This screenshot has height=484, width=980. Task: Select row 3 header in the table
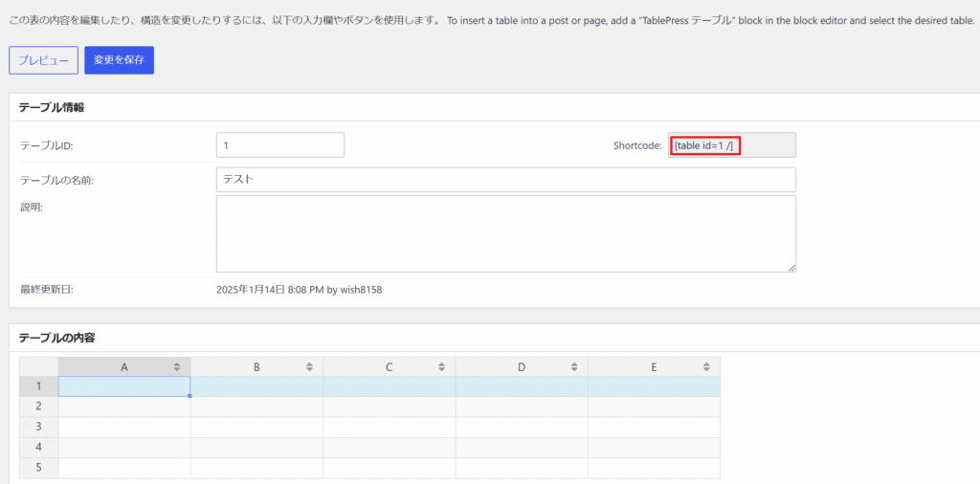point(39,427)
